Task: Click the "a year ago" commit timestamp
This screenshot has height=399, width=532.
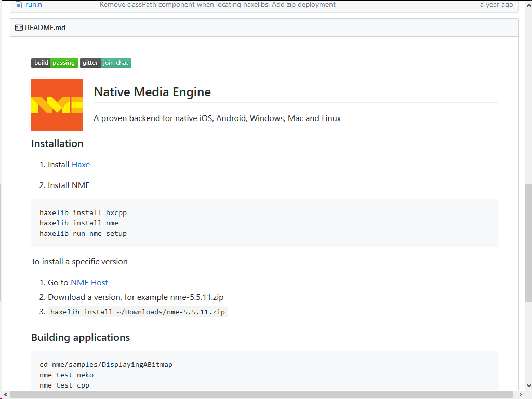Action: tap(496, 5)
